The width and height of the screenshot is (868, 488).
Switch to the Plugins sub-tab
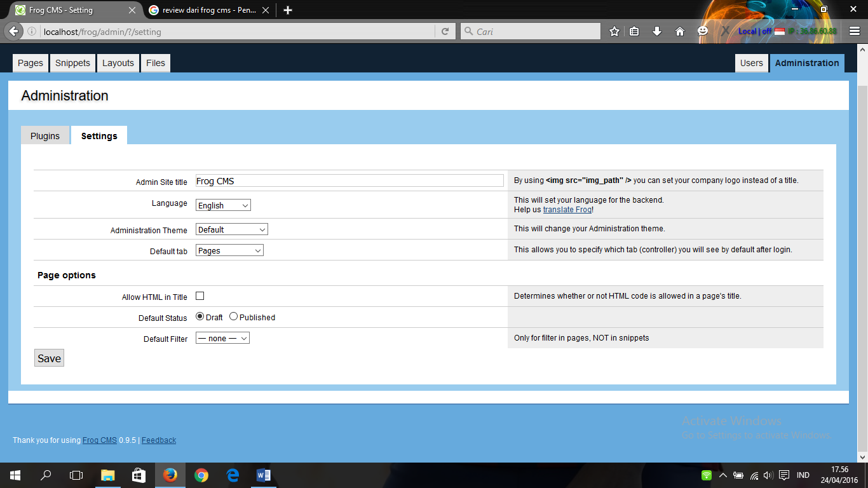click(x=45, y=136)
